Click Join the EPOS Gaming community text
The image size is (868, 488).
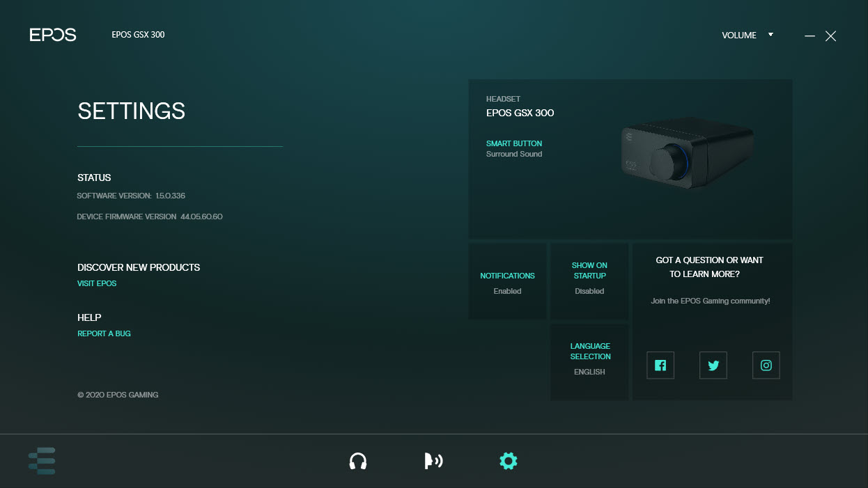711,301
